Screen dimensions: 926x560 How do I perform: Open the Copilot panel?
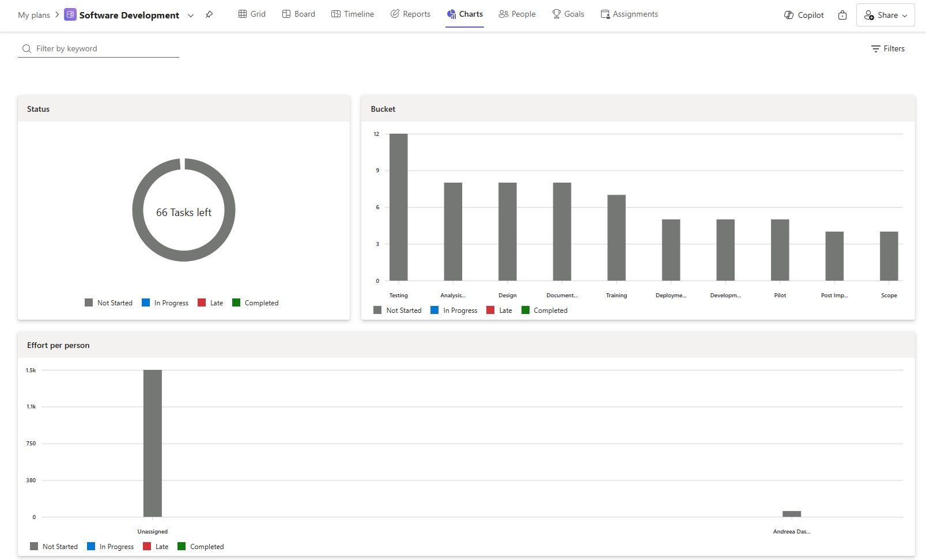tap(804, 15)
